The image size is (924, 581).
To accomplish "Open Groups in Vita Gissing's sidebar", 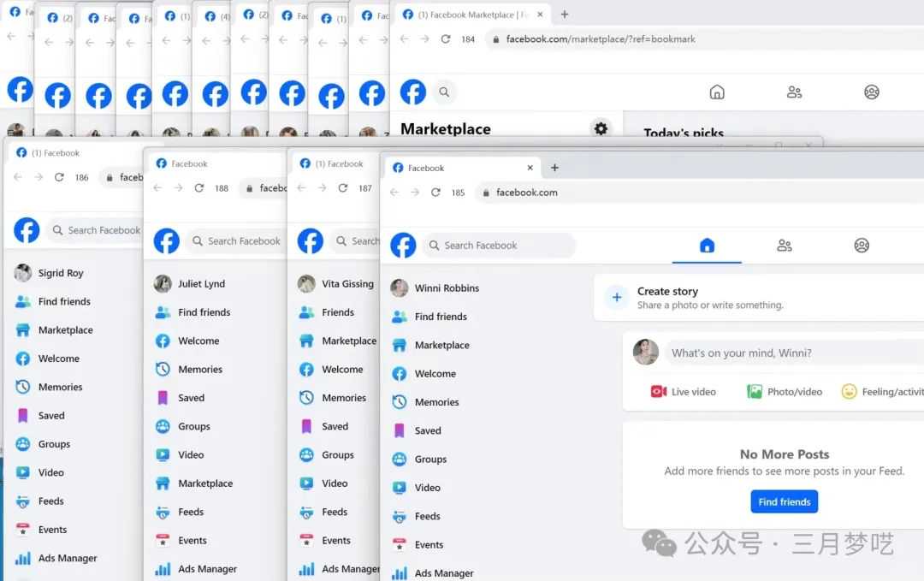I will [327, 455].
